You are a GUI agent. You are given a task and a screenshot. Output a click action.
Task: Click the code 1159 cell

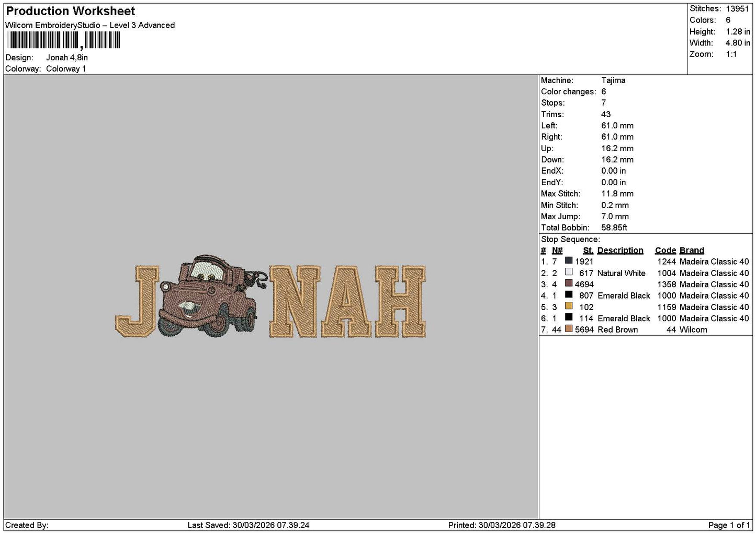667,307
